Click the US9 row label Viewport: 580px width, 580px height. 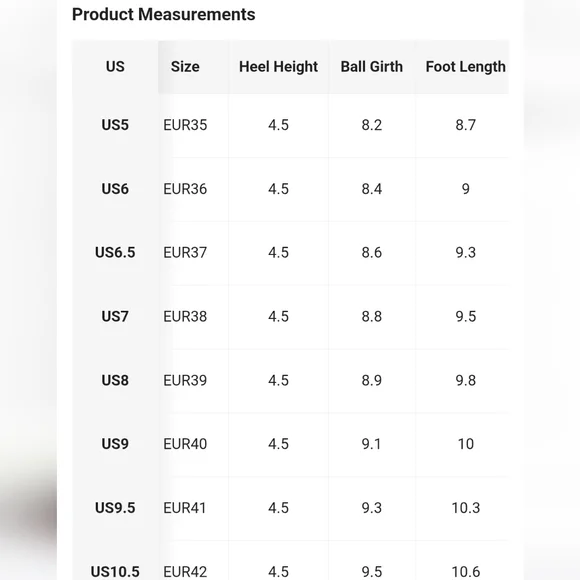(115, 444)
